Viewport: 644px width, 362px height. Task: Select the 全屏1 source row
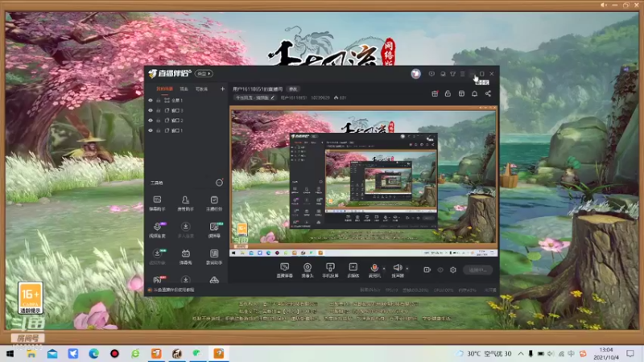click(187, 100)
